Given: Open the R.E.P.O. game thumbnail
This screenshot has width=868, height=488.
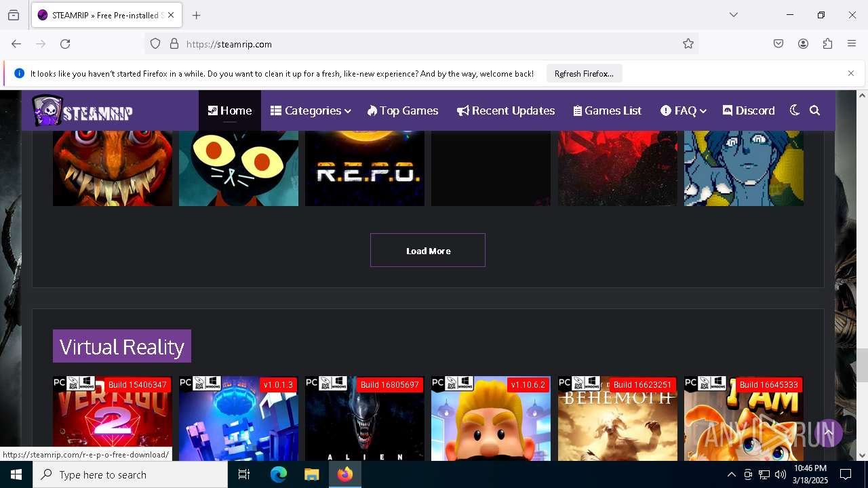Looking at the screenshot, I should click(365, 168).
